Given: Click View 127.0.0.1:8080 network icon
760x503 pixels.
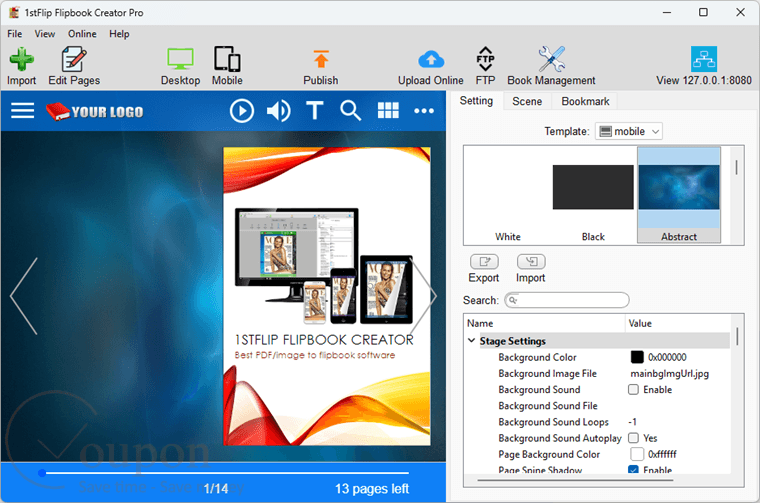Looking at the screenshot, I should click(704, 59).
